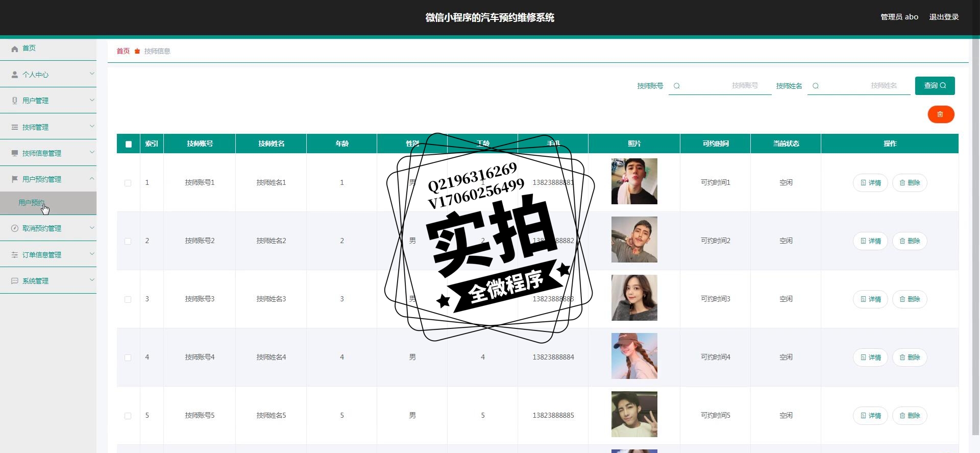The width and height of the screenshot is (980, 453).
Task: Click the 查询 search button
Action: pos(935,86)
